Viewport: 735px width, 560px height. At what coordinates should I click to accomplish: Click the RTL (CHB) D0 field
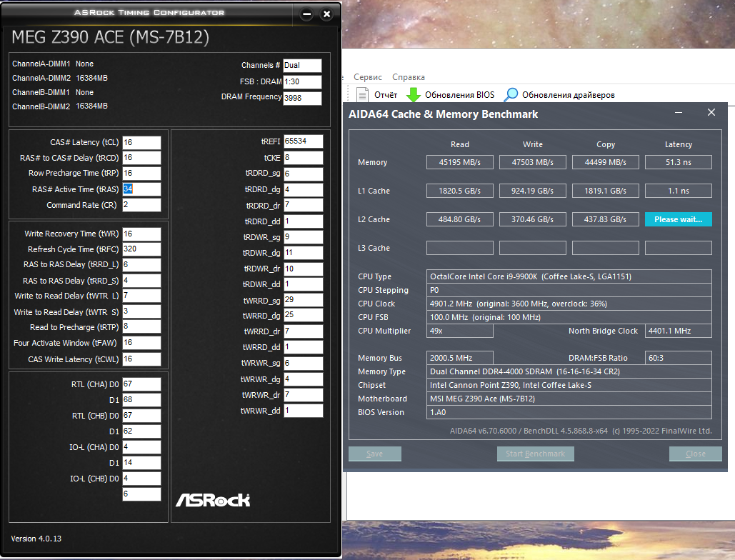click(141, 416)
